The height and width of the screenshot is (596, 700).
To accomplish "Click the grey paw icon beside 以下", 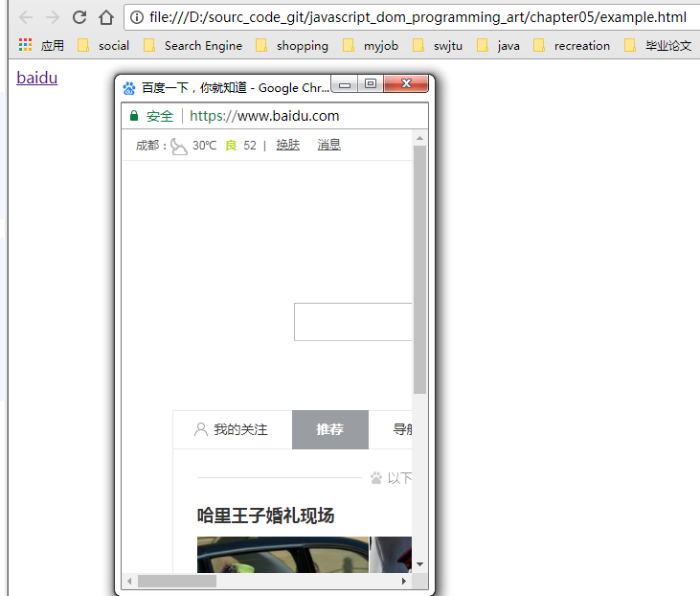I will coord(376,478).
